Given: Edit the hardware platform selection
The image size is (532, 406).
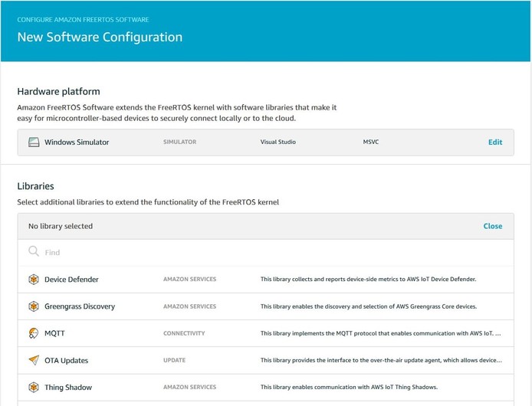Looking at the screenshot, I should tap(495, 142).
